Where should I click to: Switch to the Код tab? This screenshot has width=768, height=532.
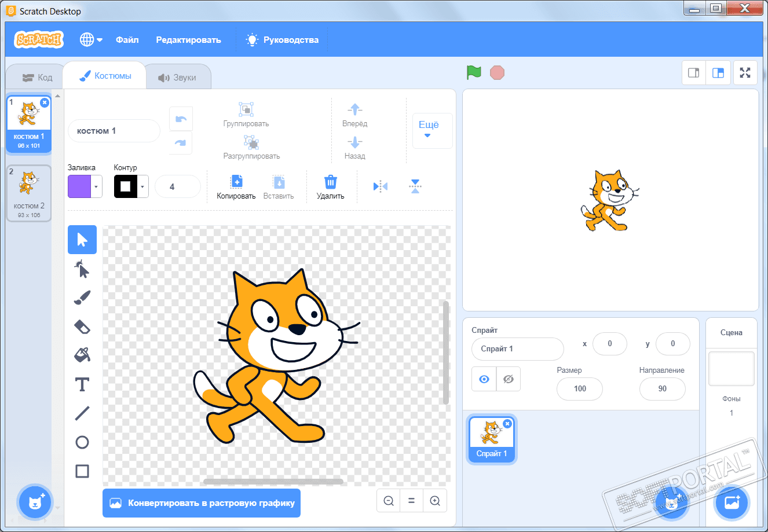tap(37, 77)
